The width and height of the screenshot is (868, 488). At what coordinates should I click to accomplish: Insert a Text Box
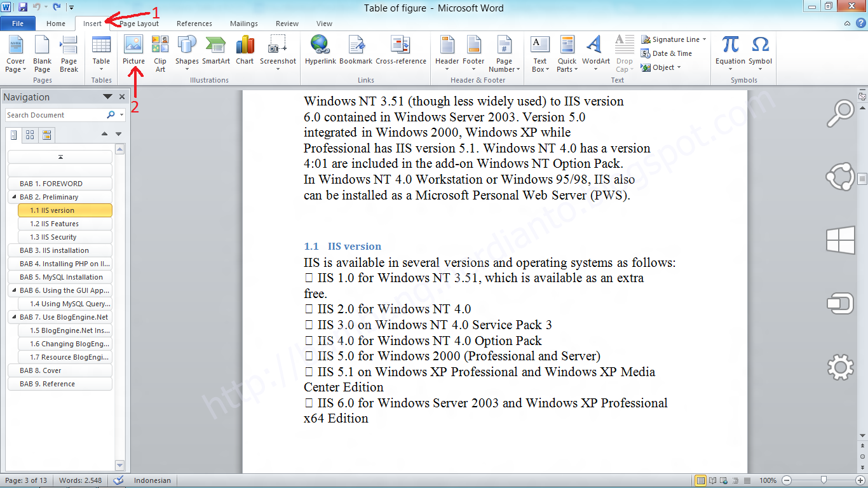[x=539, y=55]
